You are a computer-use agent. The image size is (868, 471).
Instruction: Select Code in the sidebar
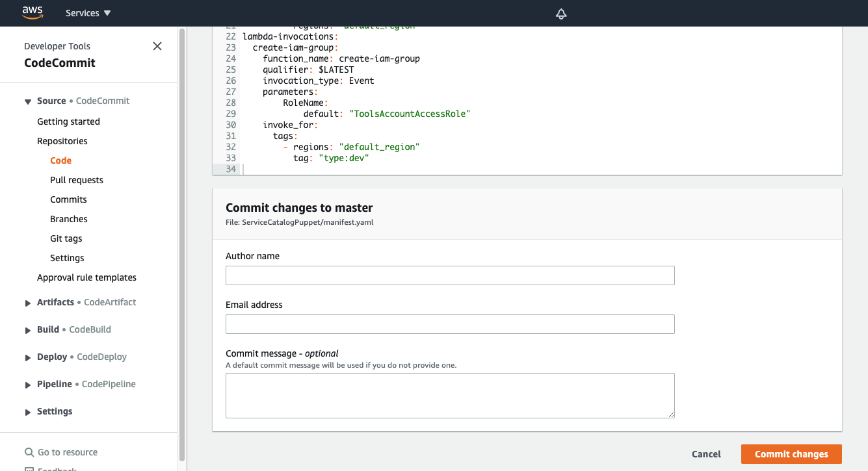tap(60, 160)
